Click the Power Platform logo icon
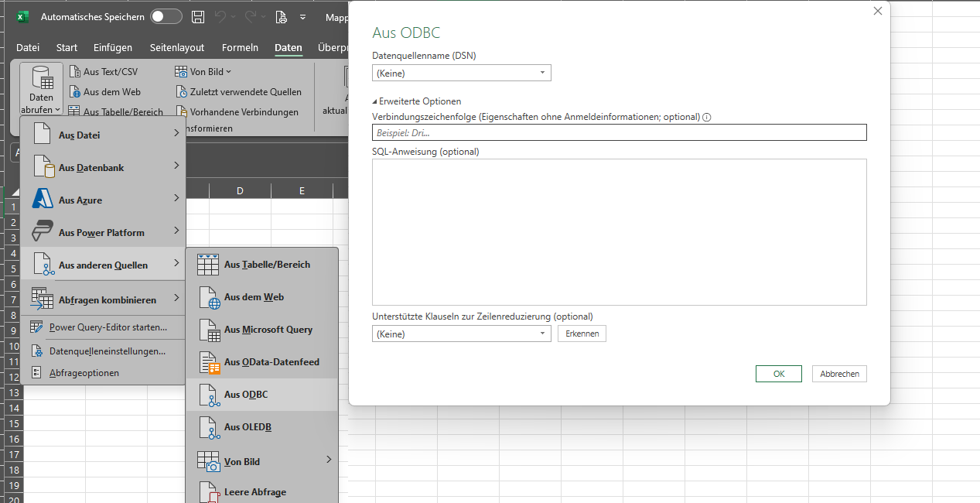Screen dimensions: 980x503 (x=43, y=232)
